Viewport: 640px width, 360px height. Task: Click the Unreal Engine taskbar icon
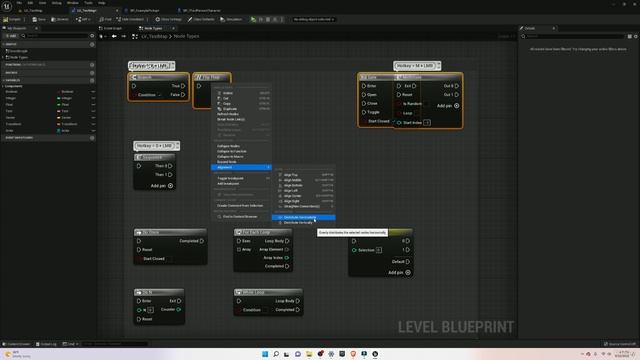pos(375,354)
